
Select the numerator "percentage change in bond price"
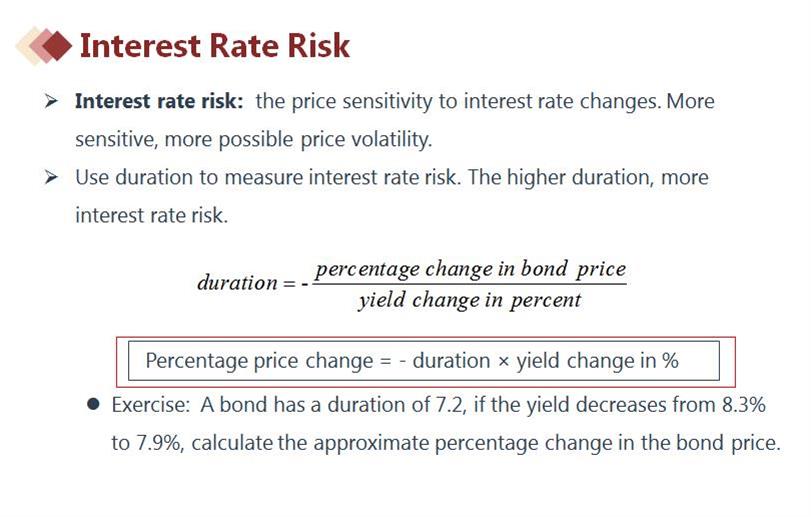pos(470,269)
